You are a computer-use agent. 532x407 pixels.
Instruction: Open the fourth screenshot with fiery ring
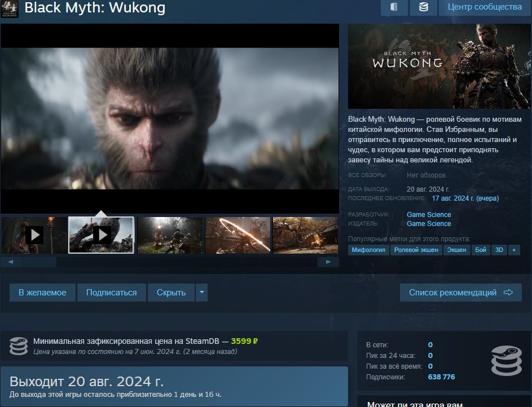(238, 235)
